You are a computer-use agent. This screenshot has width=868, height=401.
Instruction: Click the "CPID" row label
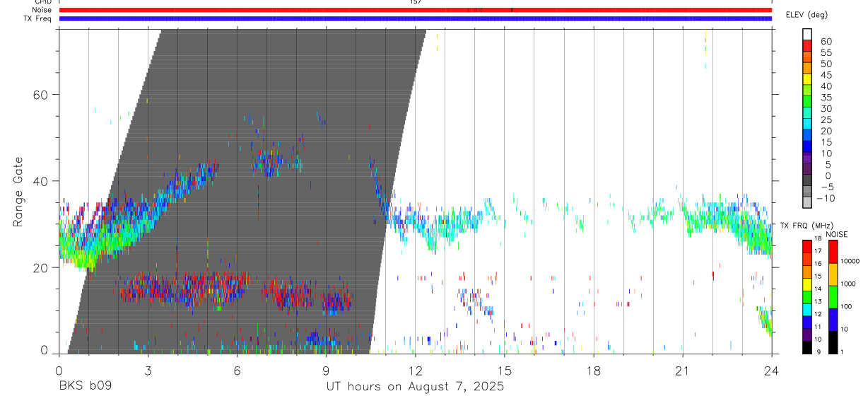tap(42, 2)
